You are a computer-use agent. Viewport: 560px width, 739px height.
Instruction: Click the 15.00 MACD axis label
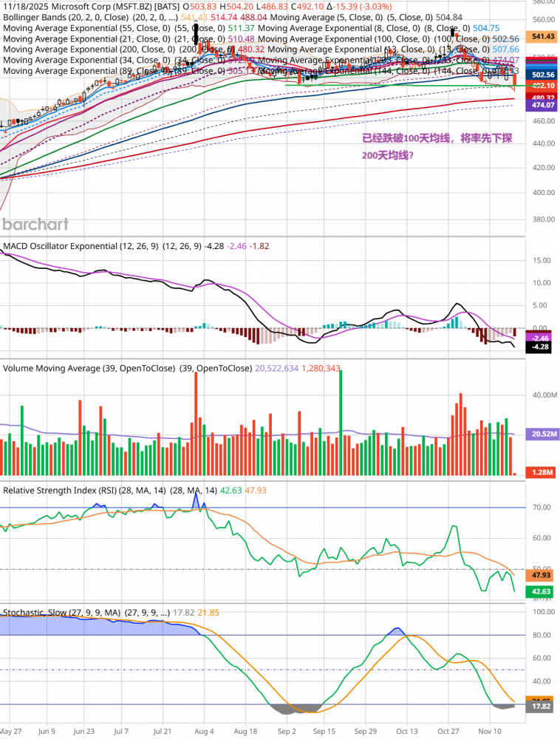click(x=542, y=261)
